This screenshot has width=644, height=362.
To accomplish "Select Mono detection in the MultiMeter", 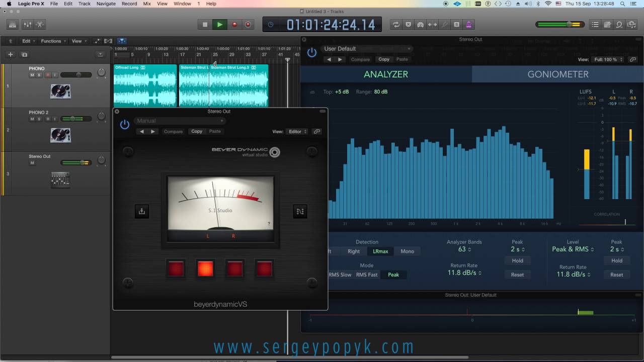I will [x=407, y=251].
